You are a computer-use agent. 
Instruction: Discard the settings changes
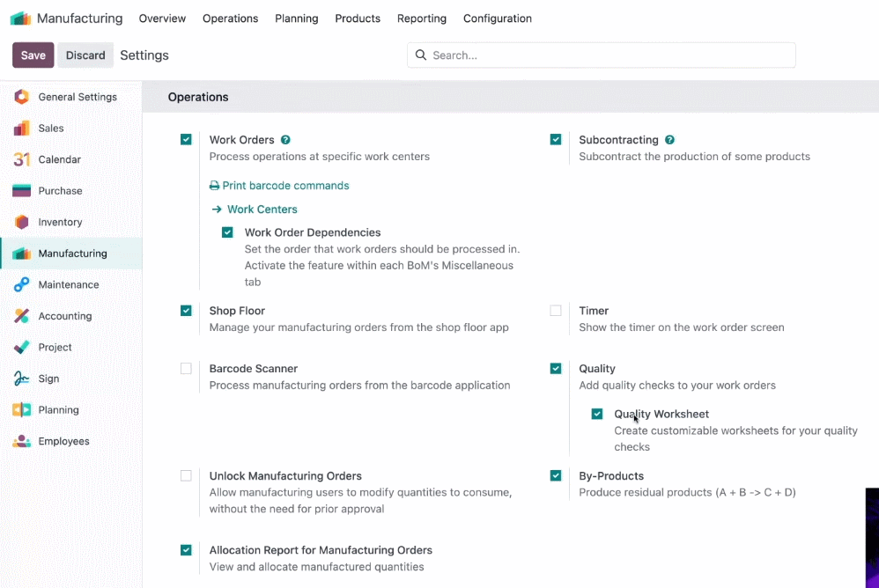[85, 55]
